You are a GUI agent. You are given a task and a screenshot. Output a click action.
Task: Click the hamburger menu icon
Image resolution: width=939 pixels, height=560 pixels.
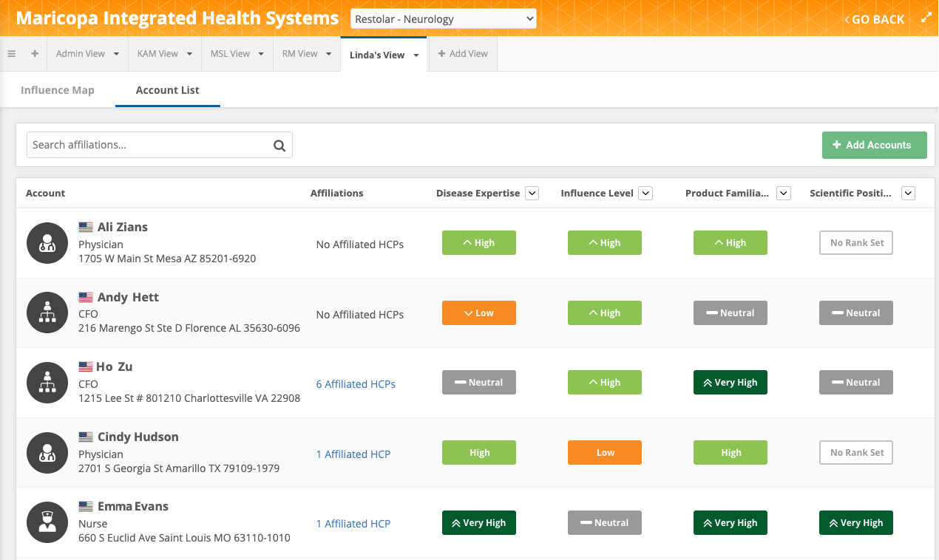[12, 54]
